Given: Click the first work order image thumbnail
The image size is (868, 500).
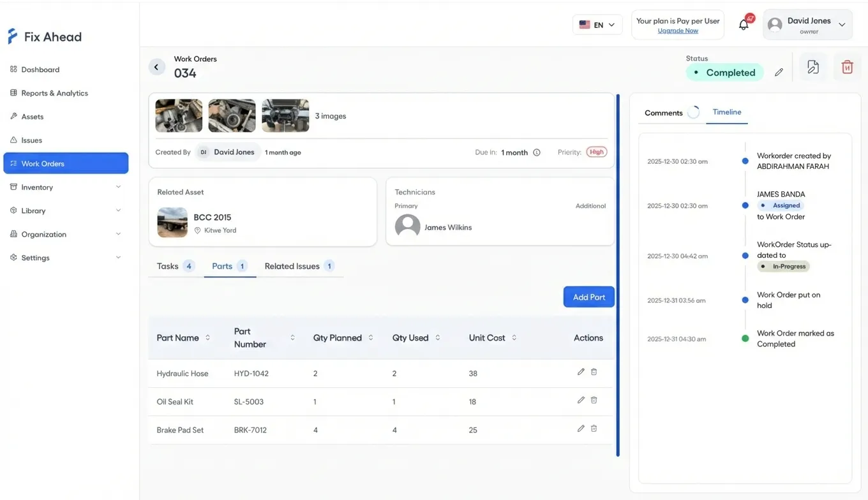Looking at the screenshot, I should [x=179, y=115].
